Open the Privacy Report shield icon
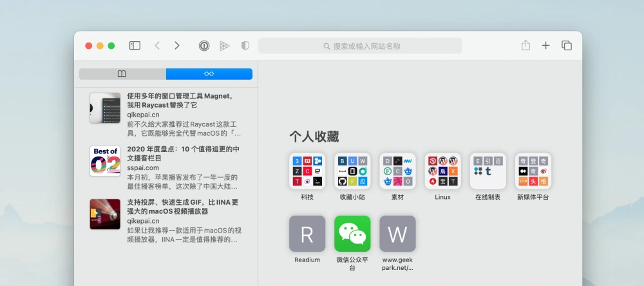The width and height of the screenshot is (644, 286). tap(245, 46)
